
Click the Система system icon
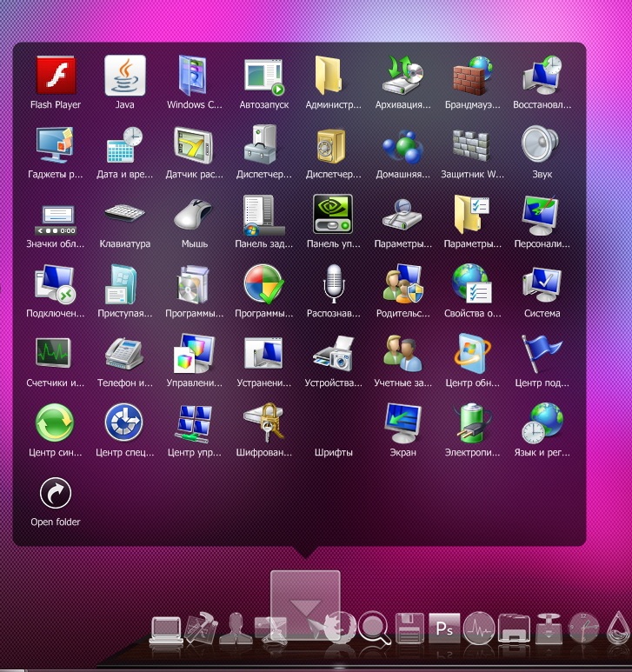tap(542, 285)
